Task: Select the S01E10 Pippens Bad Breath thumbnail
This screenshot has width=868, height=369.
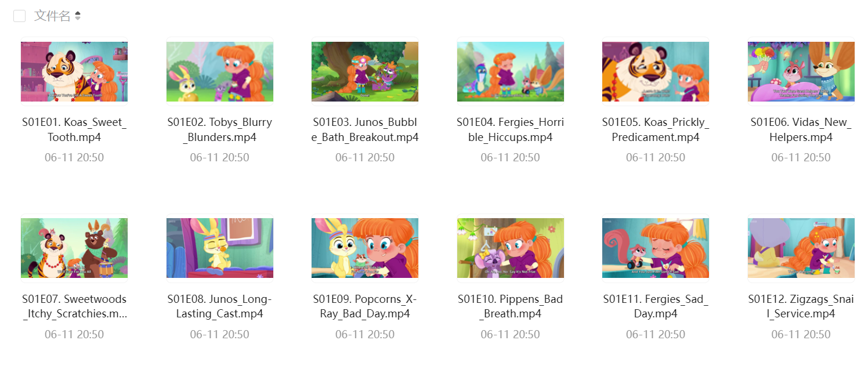Action: (x=511, y=248)
